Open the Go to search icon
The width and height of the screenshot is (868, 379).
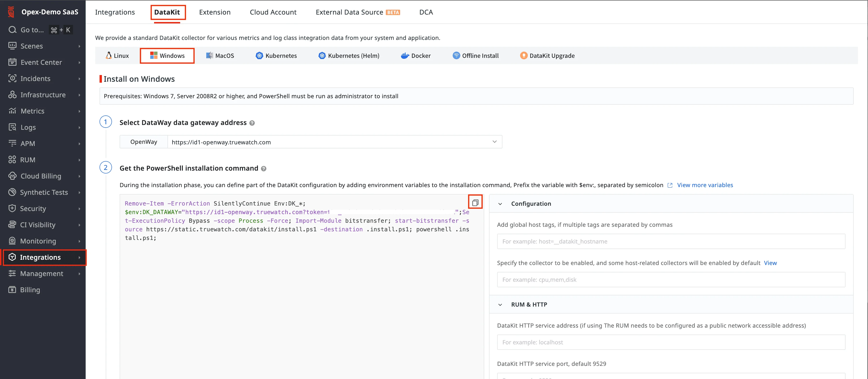pyautogui.click(x=12, y=30)
